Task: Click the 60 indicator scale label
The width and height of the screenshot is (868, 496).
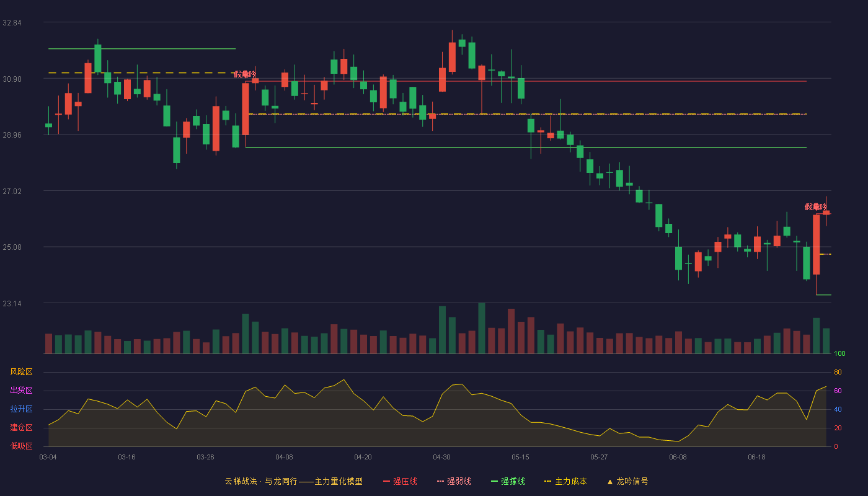Action: point(838,391)
